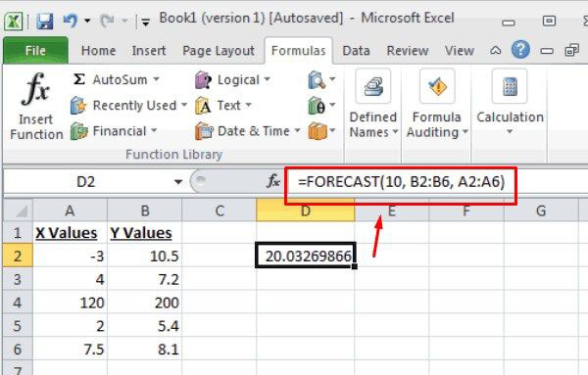Viewport: 588px width, 375px height.
Task: Click the Calculation calculator icon
Action: point(510,86)
